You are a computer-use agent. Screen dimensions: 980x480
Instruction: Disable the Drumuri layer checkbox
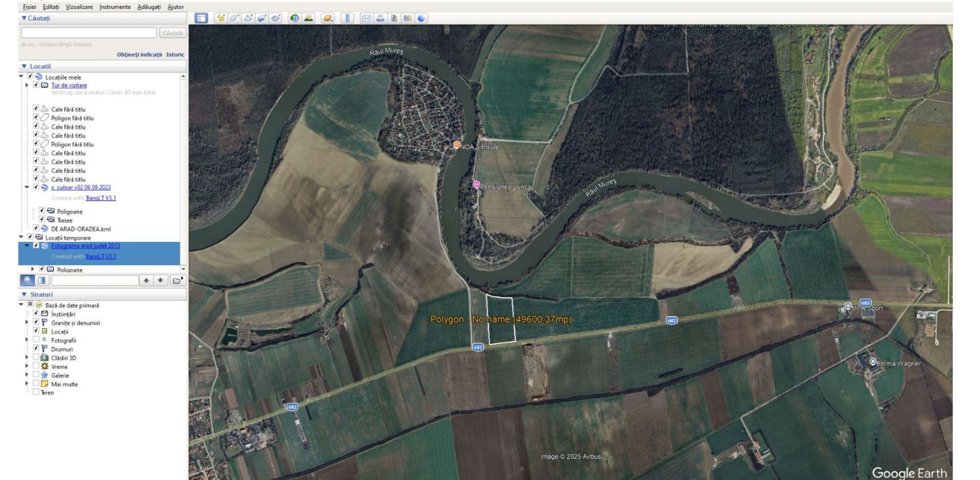click(x=36, y=348)
